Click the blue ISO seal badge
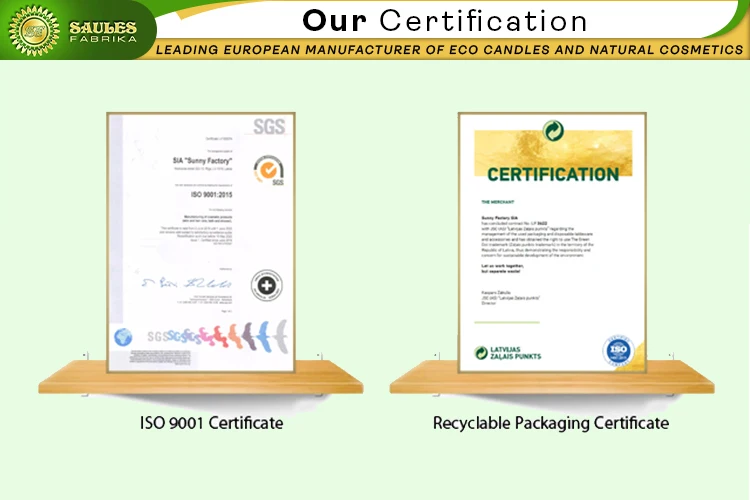The width and height of the screenshot is (750, 500). coord(617,351)
